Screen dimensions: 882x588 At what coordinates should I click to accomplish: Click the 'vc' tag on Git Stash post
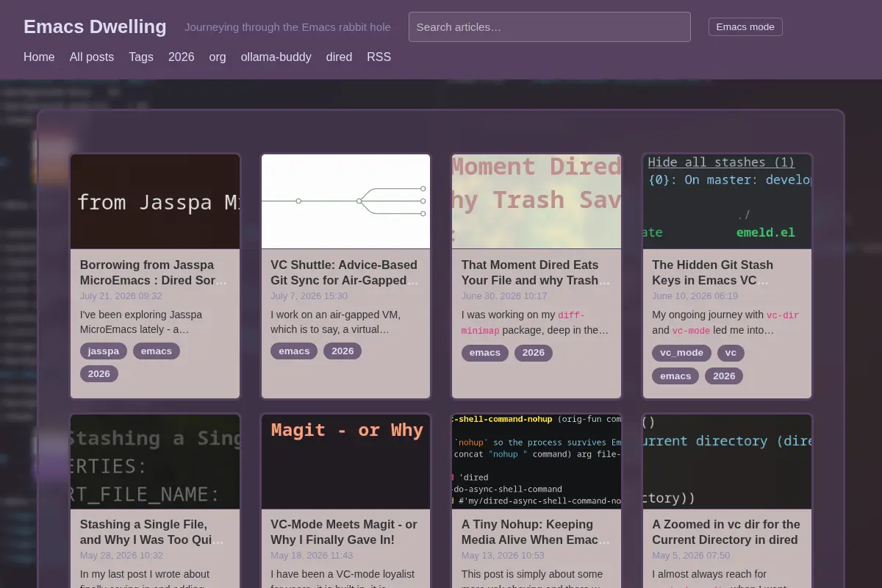[x=731, y=353]
